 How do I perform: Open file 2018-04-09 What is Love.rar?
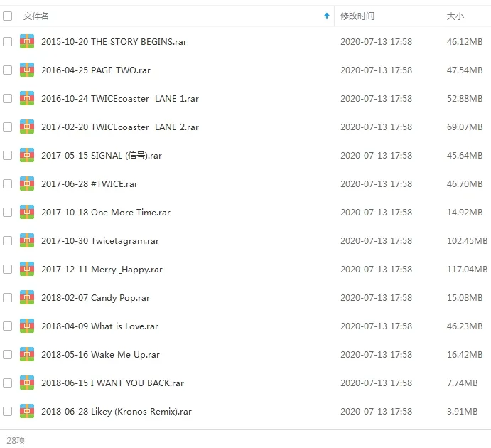tap(100, 326)
